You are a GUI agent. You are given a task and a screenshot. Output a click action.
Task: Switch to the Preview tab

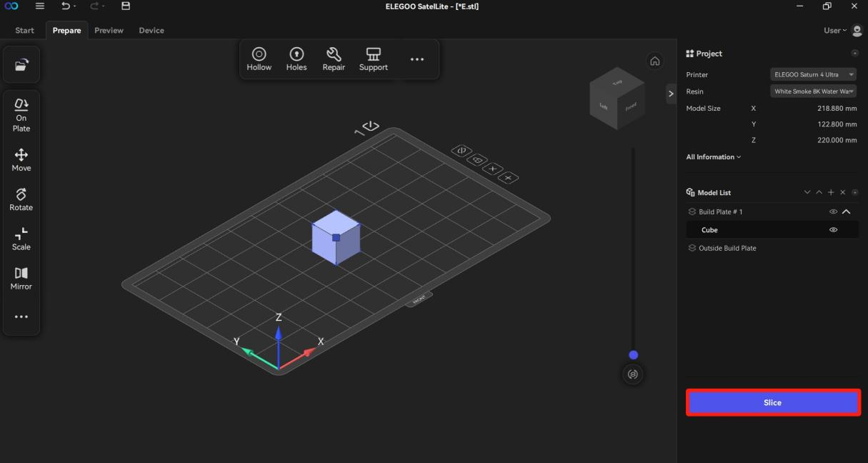pyautogui.click(x=109, y=30)
